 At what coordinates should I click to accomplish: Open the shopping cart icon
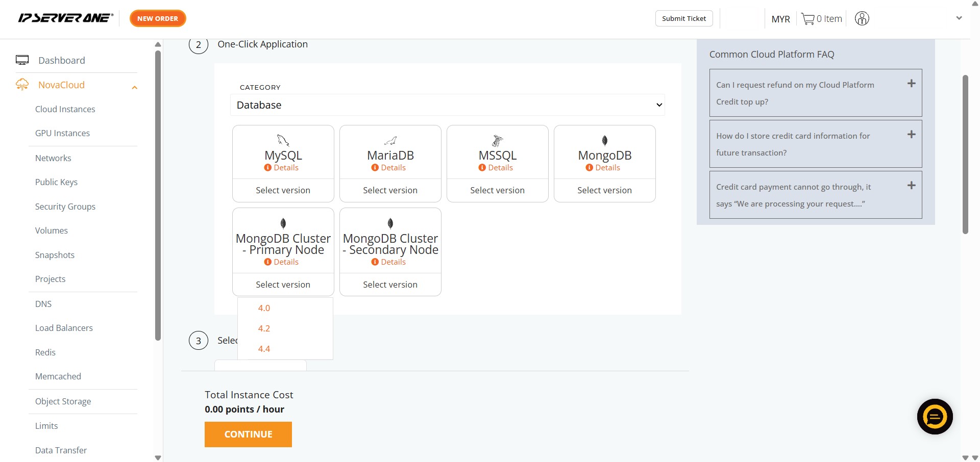click(x=807, y=19)
